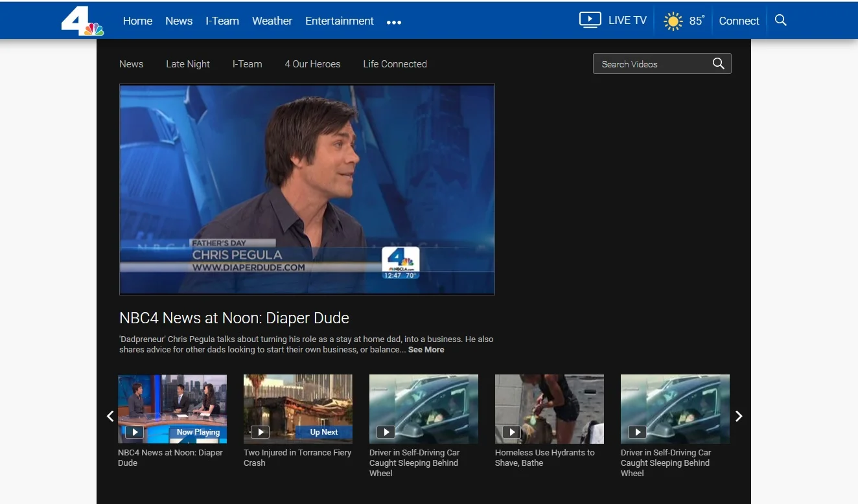Select the Late Night video tab

(188, 63)
